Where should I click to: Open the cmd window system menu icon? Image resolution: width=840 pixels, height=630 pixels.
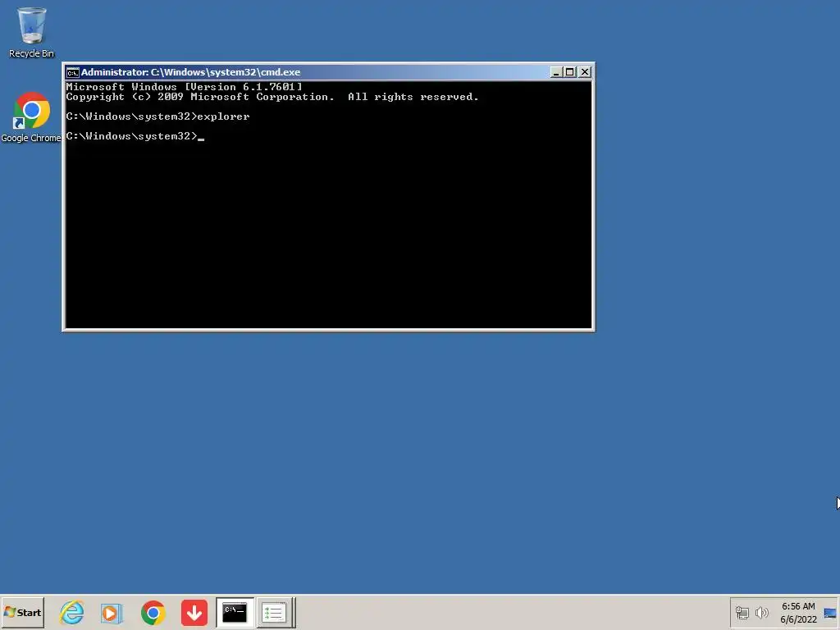(73, 72)
